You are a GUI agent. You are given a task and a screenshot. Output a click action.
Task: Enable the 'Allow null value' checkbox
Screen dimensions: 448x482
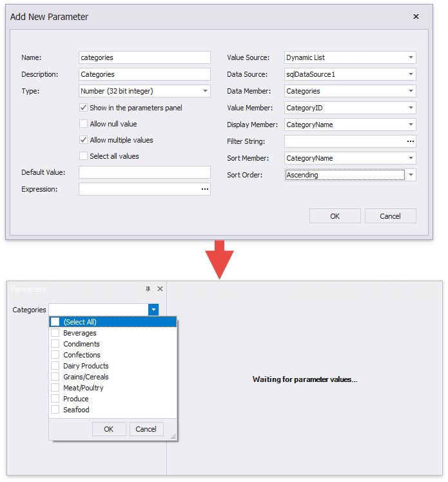[84, 124]
